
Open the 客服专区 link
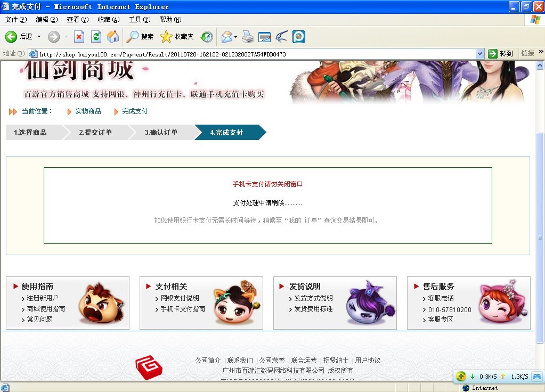[x=441, y=320]
